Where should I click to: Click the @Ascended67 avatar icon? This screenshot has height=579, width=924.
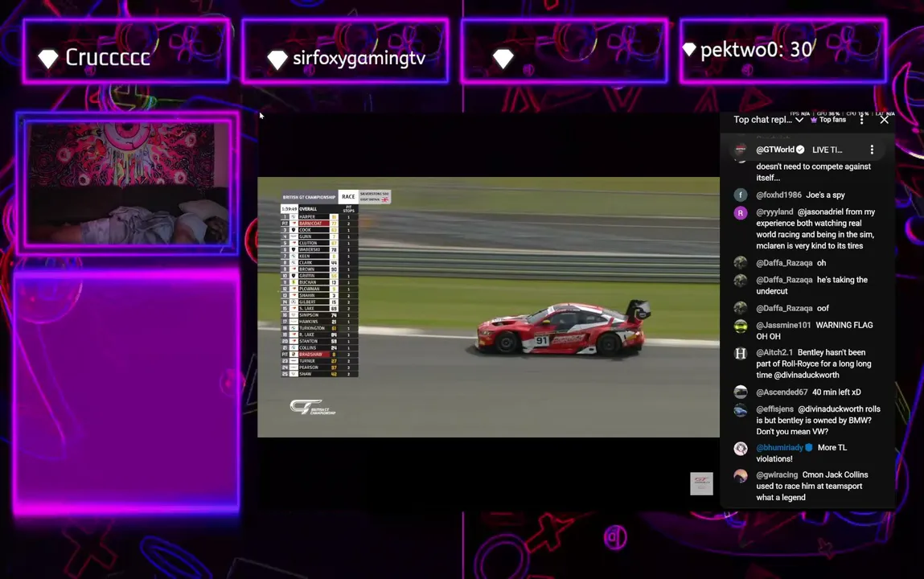(741, 392)
